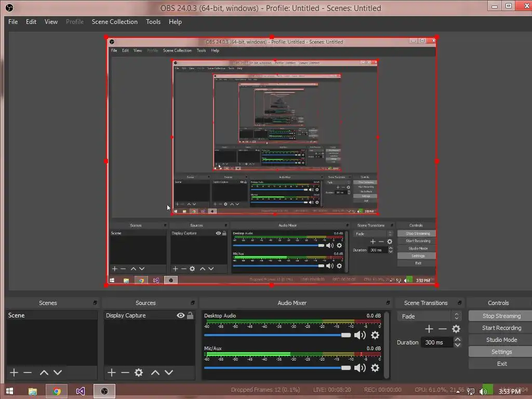Move source down in Sources panel

(x=169, y=373)
